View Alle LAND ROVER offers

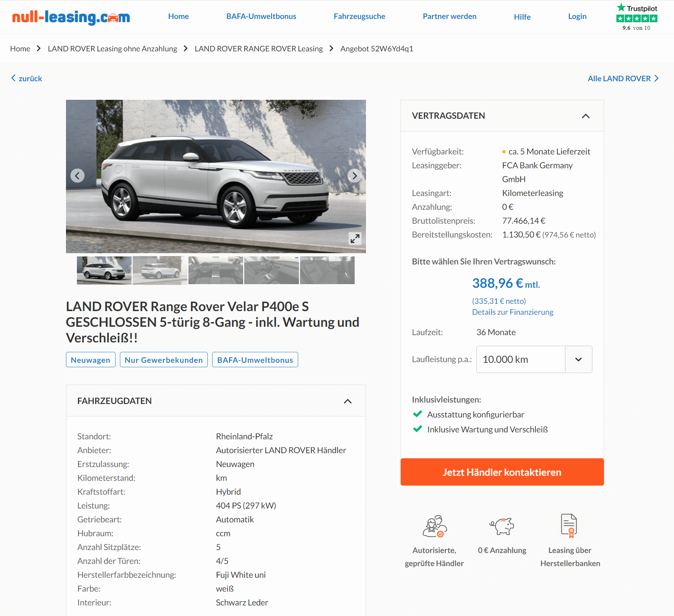pyautogui.click(x=623, y=78)
